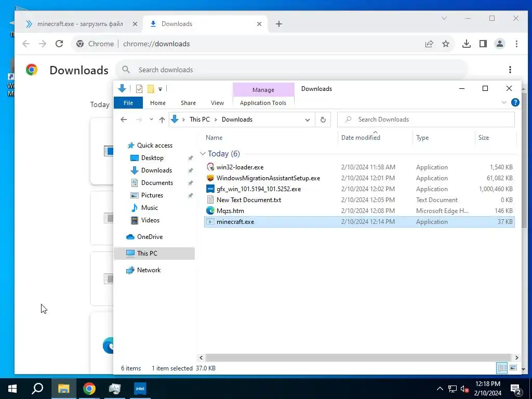
Task: Open OneDrive in navigation pane
Action: click(x=150, y=237)
